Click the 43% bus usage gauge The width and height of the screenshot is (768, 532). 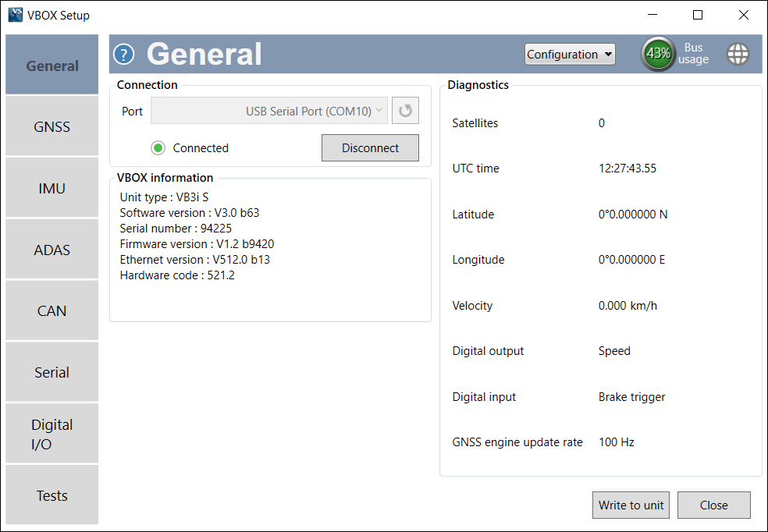658,53
